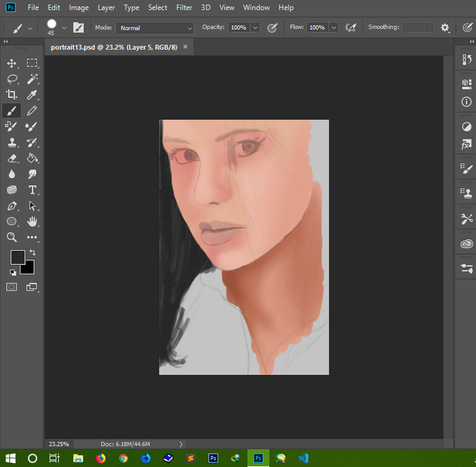Open the Adjustments panel icon
This screenshot has height=467, width=476.
[x=467, y=127]
